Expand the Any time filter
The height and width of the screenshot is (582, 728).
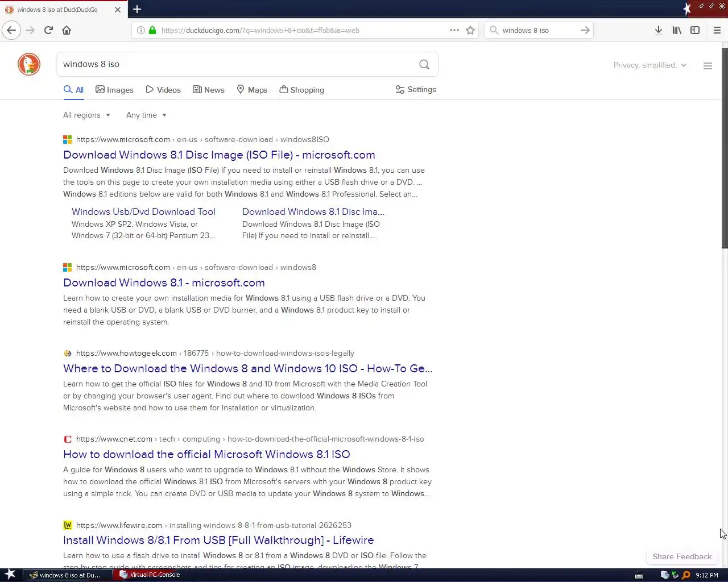coord(146,115)
